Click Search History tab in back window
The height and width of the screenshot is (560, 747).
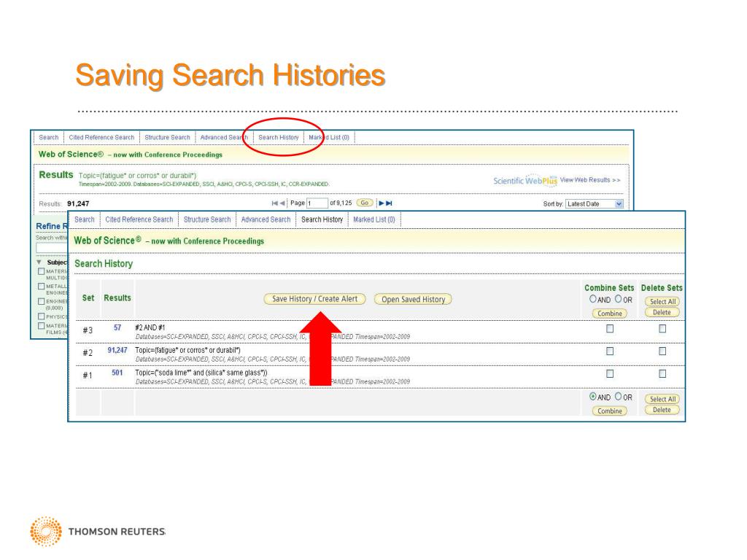coord(279,138)
